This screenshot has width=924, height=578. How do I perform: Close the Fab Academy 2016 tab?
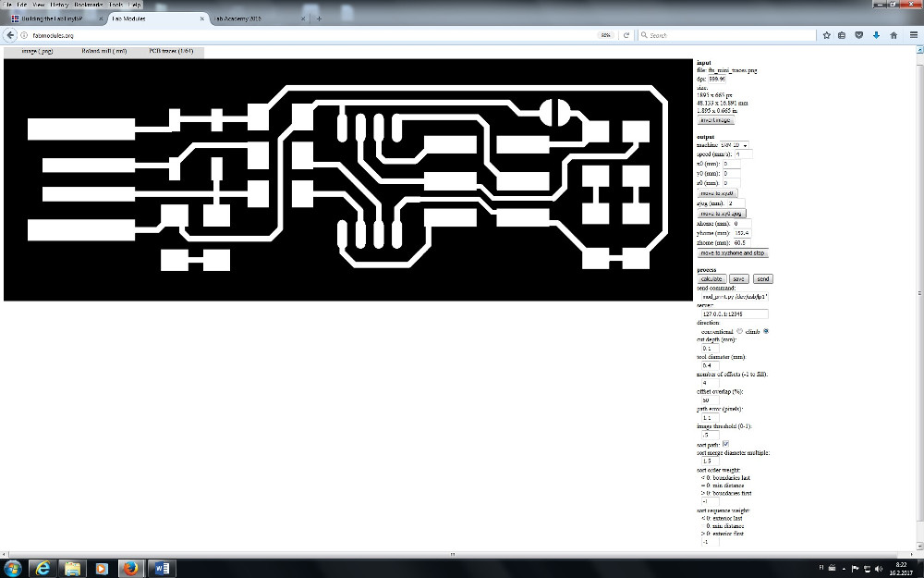pyautogui.click(x=303, y=18)
